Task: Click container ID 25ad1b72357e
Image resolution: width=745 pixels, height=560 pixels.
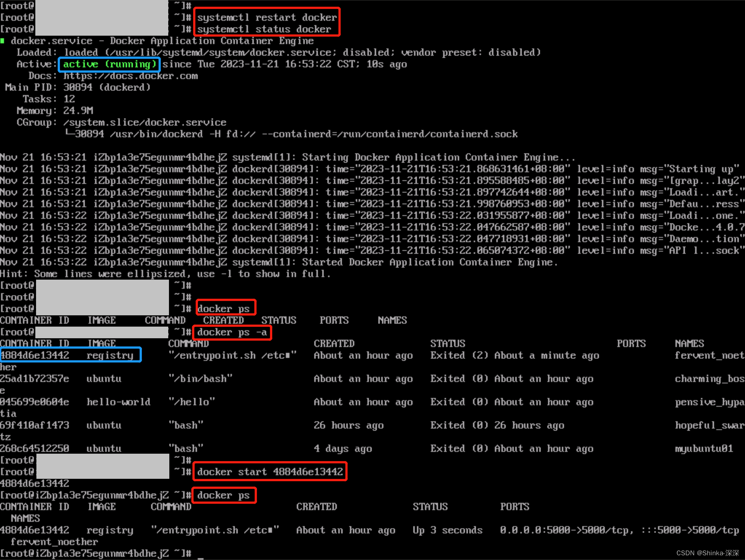Action: pos(35,379)
